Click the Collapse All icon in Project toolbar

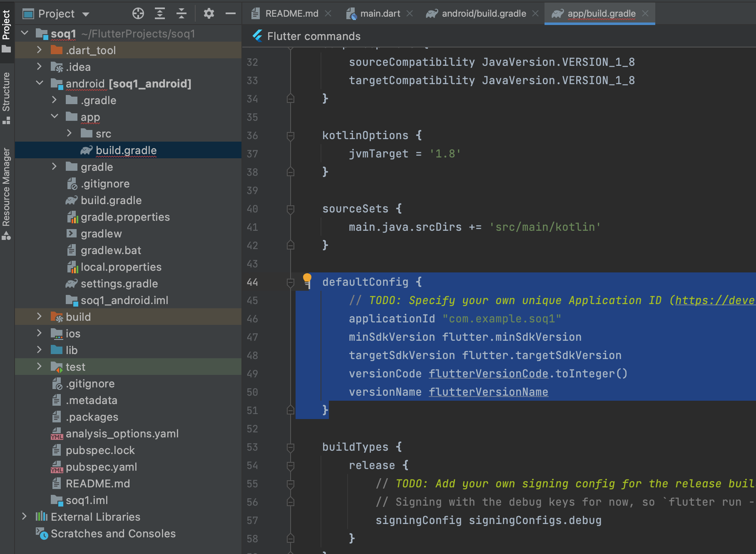[182, 14]
